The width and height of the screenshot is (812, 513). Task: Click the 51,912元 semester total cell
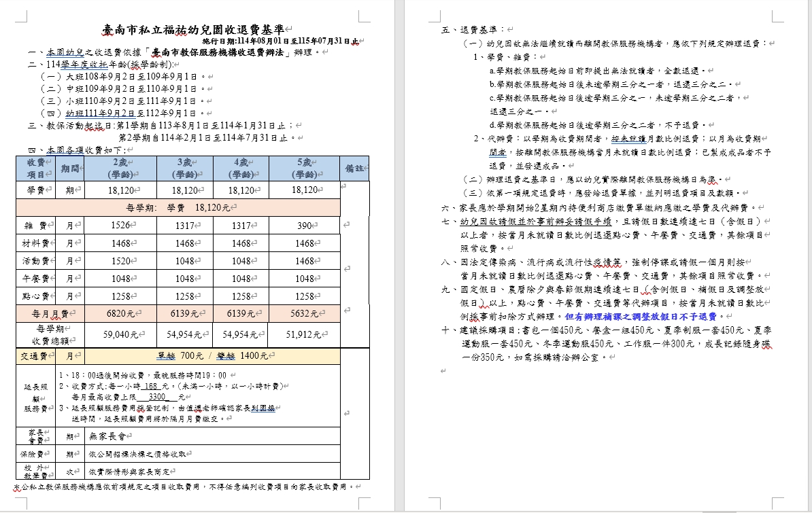(303, 334)
